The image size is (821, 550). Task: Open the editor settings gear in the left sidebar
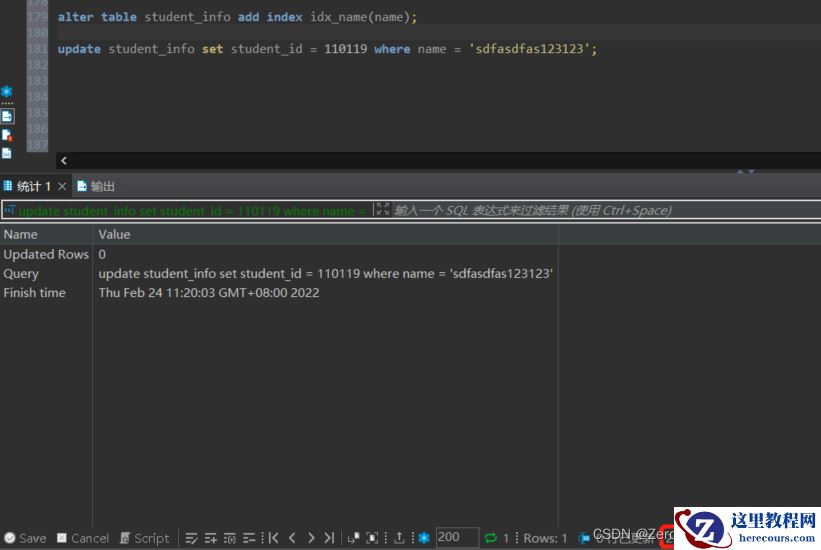point(7,92)
